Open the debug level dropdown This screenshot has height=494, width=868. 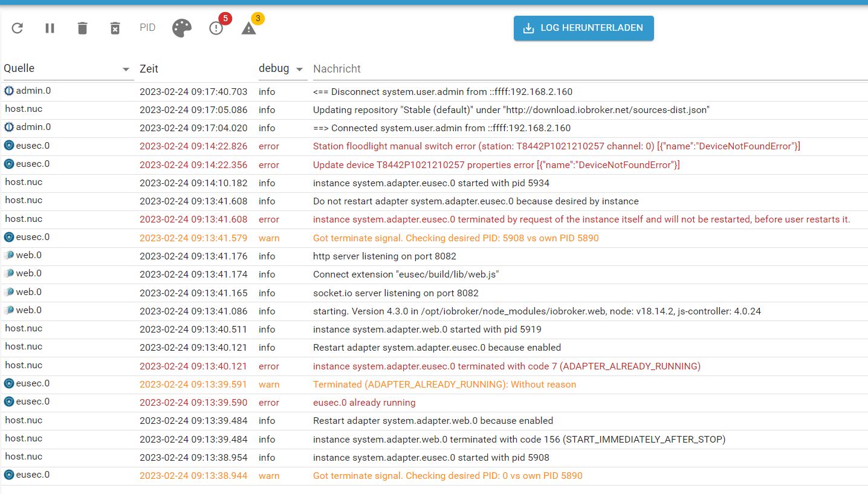click(282, 69)
